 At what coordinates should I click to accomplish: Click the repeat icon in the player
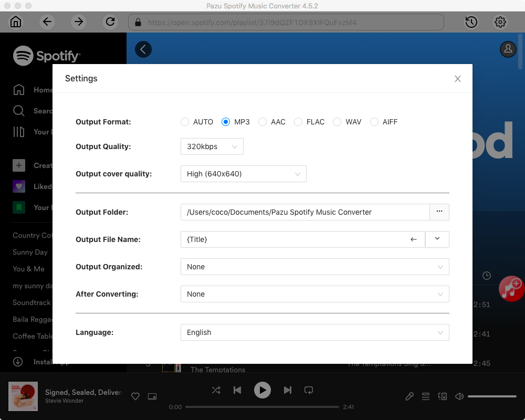(309, 390)
